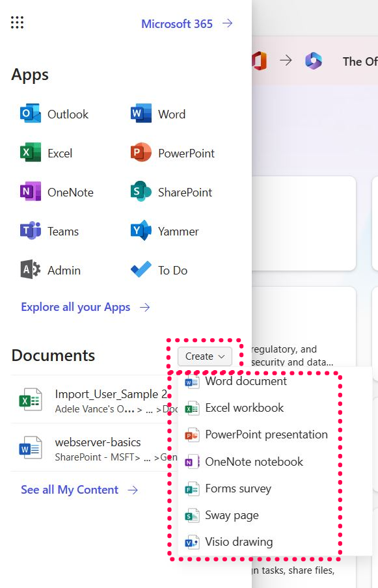Open See all My Content link
Screen dimensions: 378x588
tap(70, 490)
